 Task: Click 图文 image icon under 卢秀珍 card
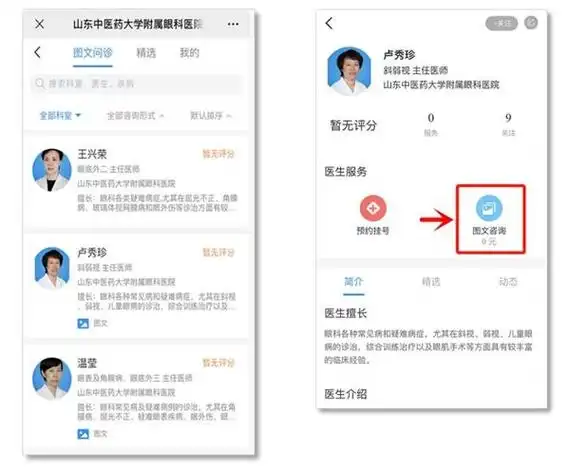click(83, 323)
